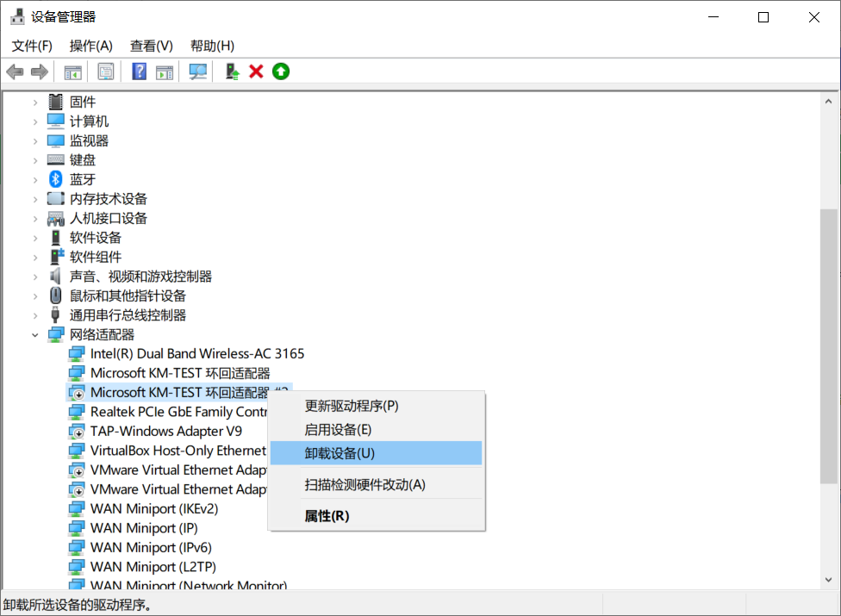Select the 键盘 keyboard icon
Screen dimensions: 841x616
56,159
